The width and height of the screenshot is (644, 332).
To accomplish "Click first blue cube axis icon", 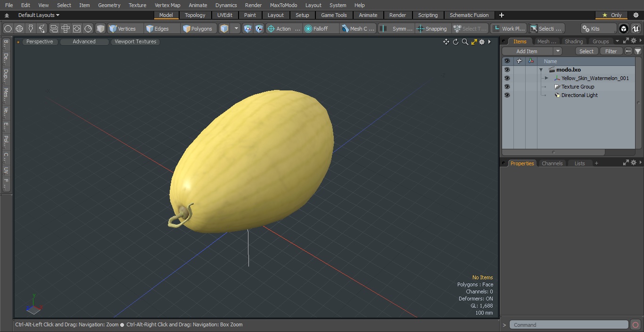I will pos(248,29).
